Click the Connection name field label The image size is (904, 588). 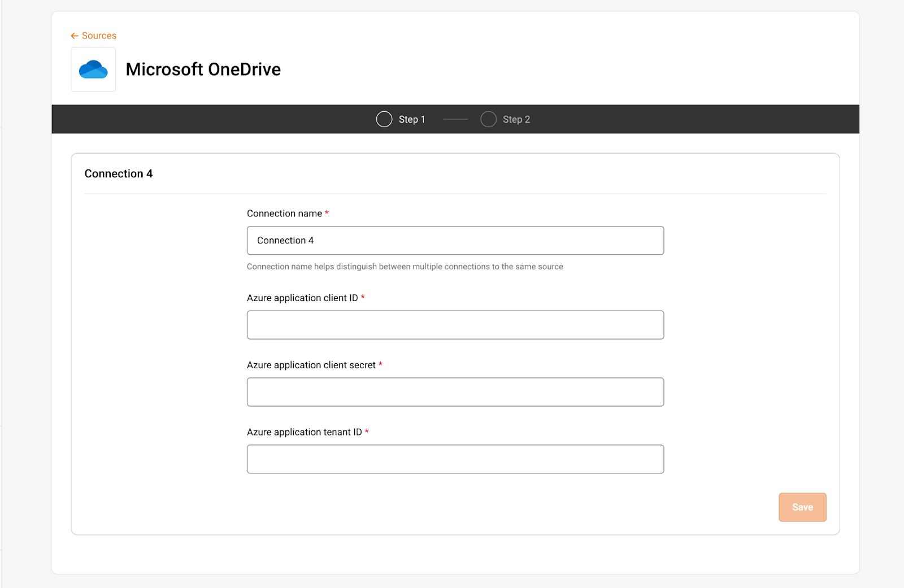click(284, 214)
